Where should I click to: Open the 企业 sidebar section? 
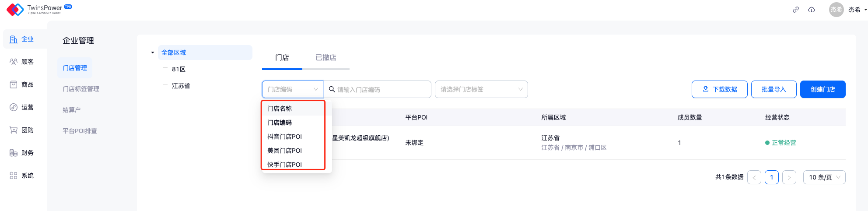(x=22, y=39)
